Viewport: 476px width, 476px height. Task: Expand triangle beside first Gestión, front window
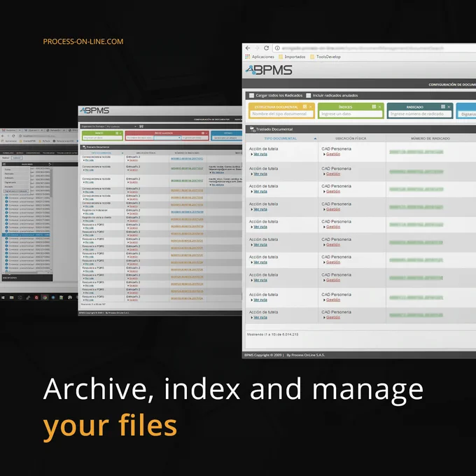pos(324,154)
